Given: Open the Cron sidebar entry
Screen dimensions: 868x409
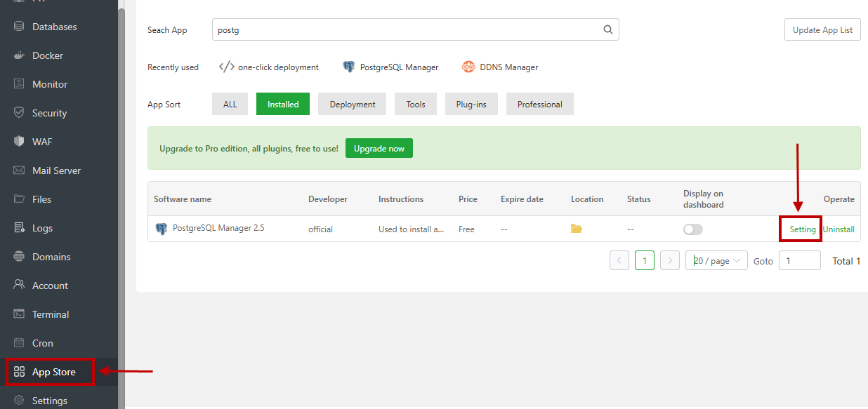Looking at the screenshot, I should 42,343.
